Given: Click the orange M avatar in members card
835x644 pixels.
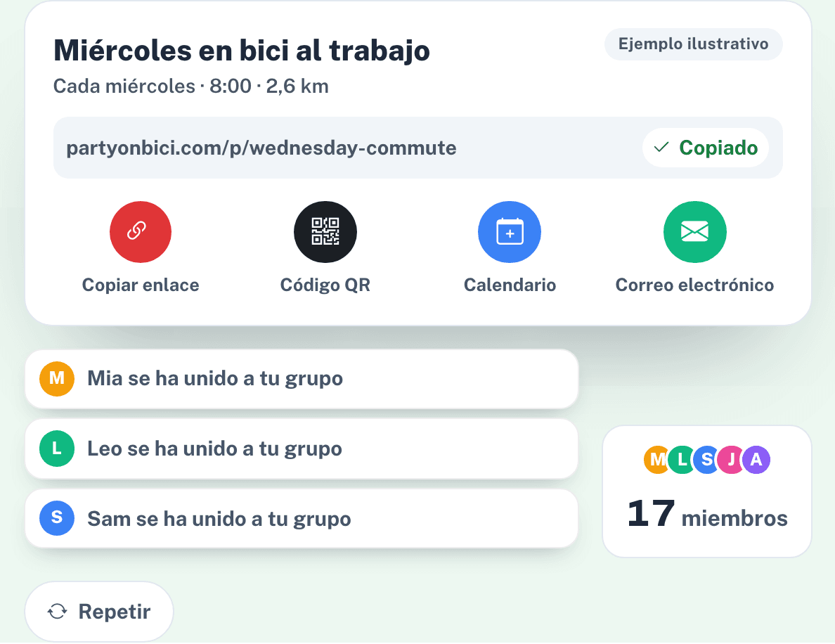Looking at the screenshot, I should click(x=656, y=460).
